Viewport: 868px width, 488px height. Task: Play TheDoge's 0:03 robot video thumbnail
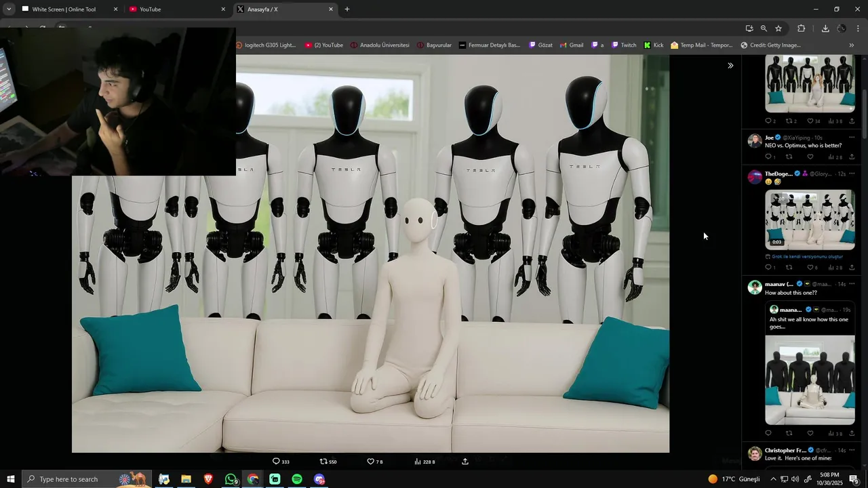tap(810, 220)
